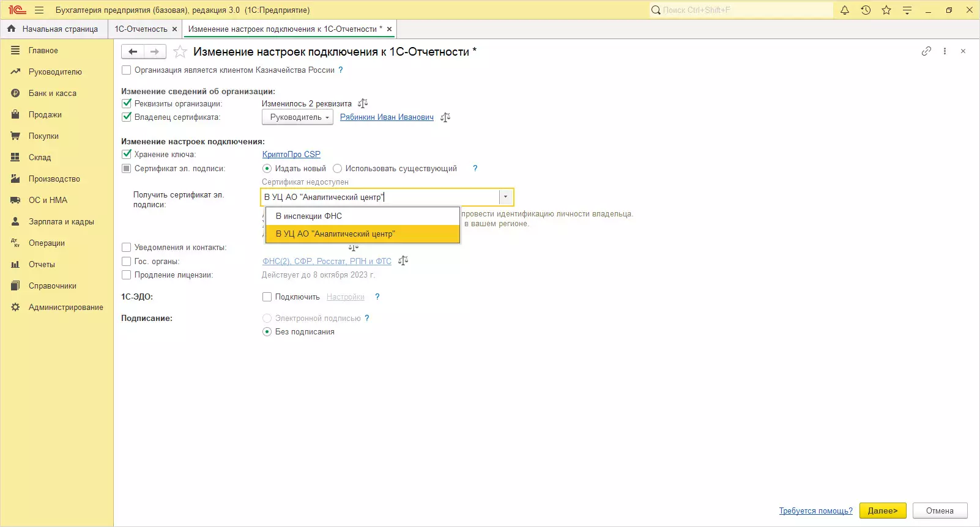
Task: Click help question mark near Казначейства России
Action: pos(341,70)
